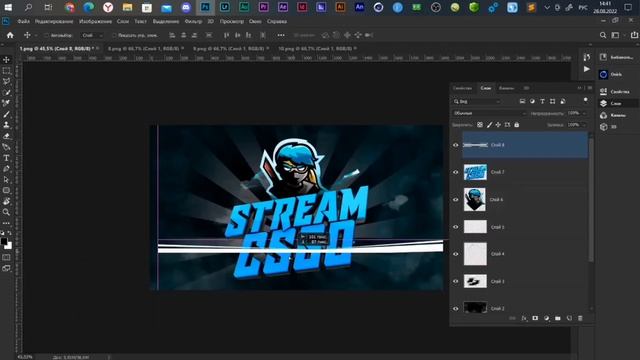Open Свойства button in right dock
This screenshot has height=360, width=640.
tap(616, 91)
